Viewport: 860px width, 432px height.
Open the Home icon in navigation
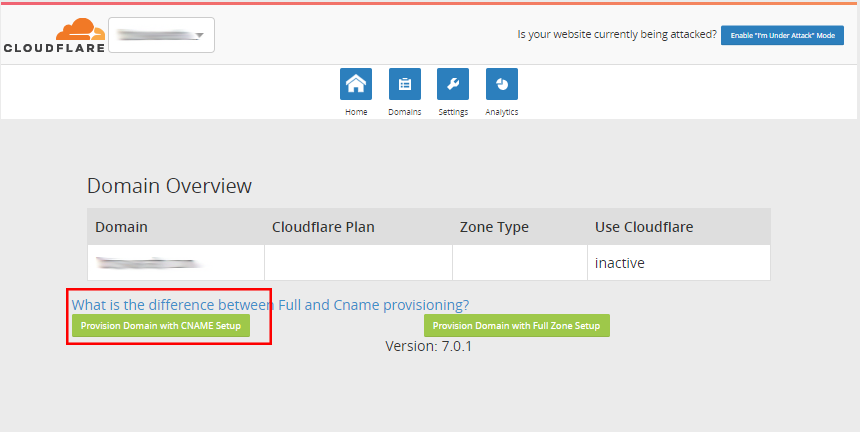pyautogui.click(x=356, y=84)
